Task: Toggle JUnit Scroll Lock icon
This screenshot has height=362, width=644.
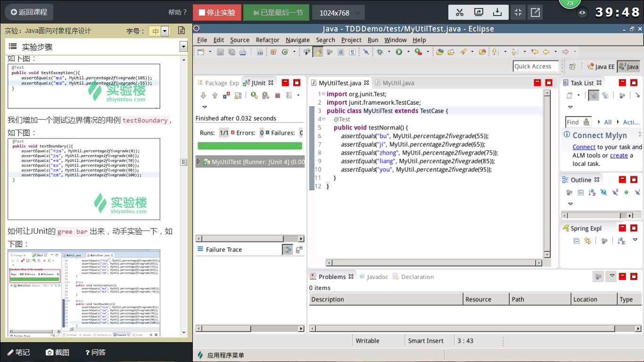Action: coord(238,95)
